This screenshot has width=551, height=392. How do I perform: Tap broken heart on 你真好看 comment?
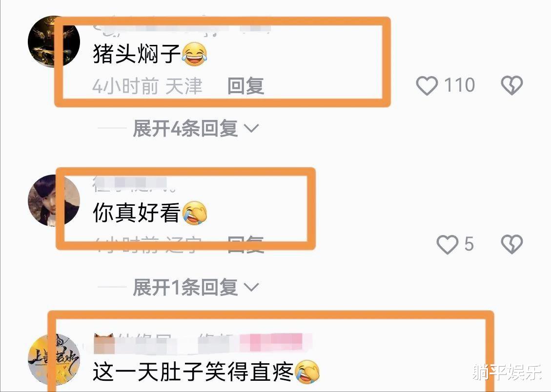coord(511,244)
